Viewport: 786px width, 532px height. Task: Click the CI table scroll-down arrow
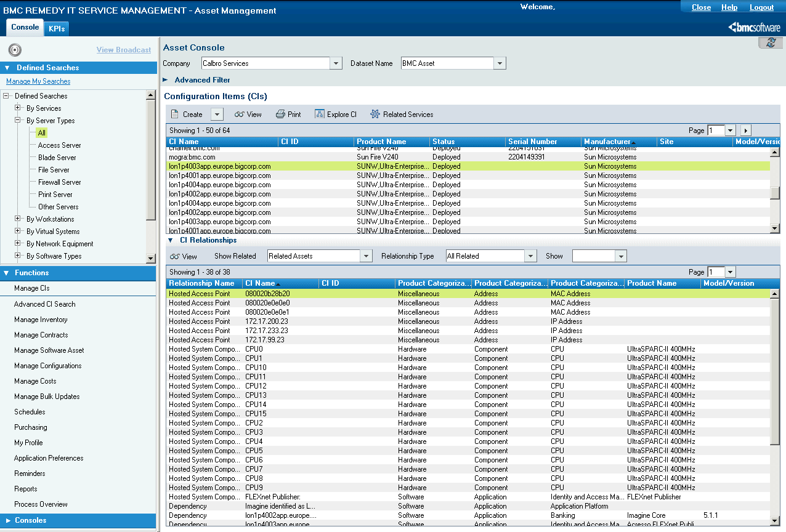click(775, 229)
